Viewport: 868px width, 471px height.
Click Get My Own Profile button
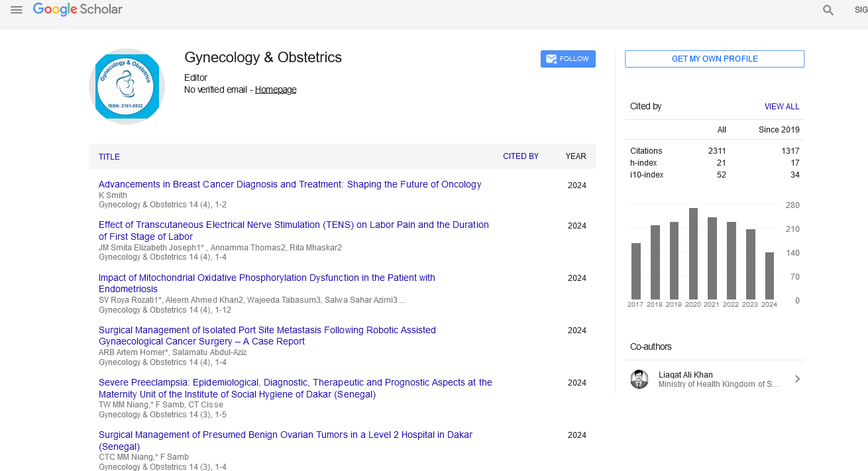click(714, 59)
